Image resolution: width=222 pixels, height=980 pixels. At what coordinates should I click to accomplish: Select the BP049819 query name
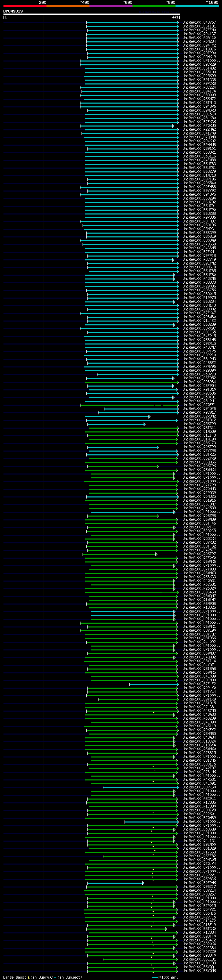point(13,11)
